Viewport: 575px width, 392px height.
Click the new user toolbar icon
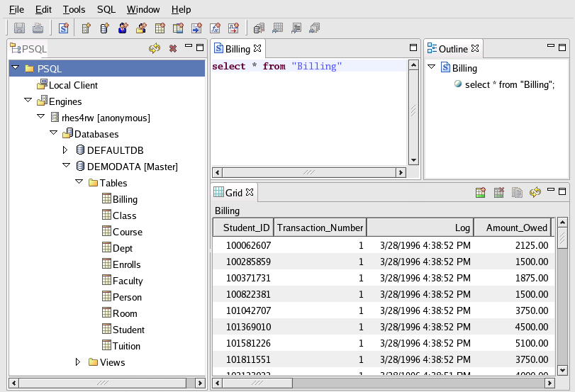coord(123,28)
